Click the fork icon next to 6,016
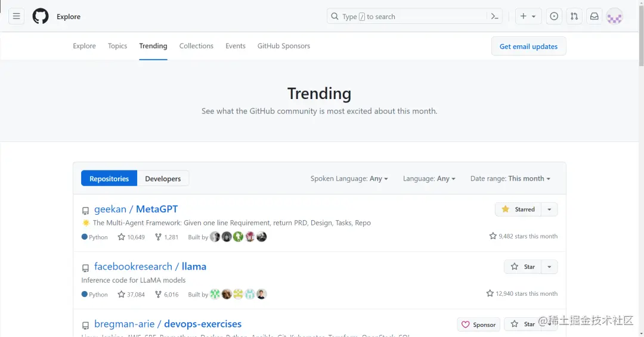This screenshot has height=337, width=644. click(158, 295)
